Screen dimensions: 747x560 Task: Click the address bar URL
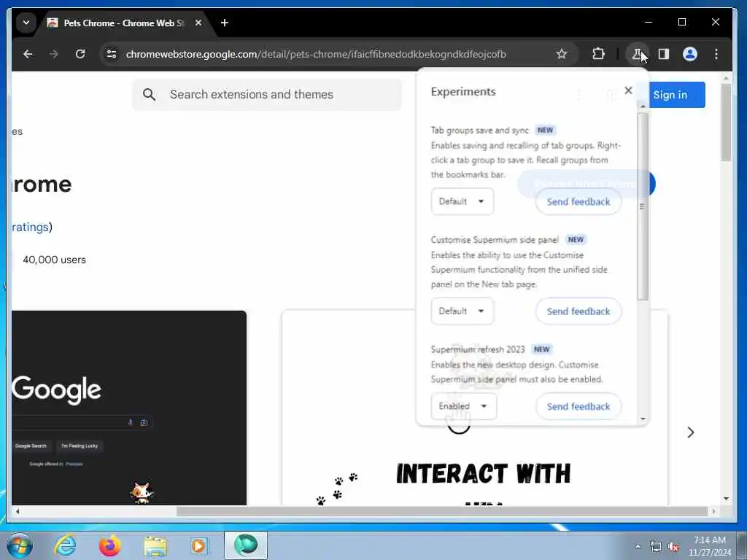click(316, 54)
